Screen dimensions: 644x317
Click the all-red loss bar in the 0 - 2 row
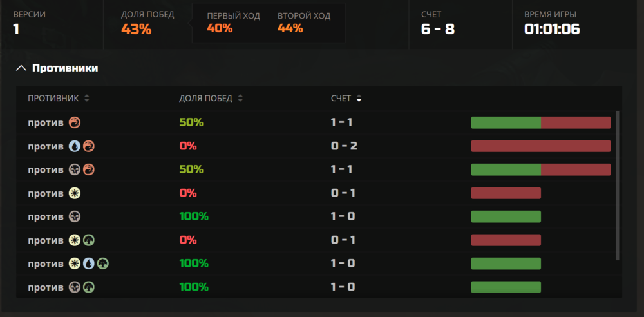pyautogui.click(x=541, y=146)
